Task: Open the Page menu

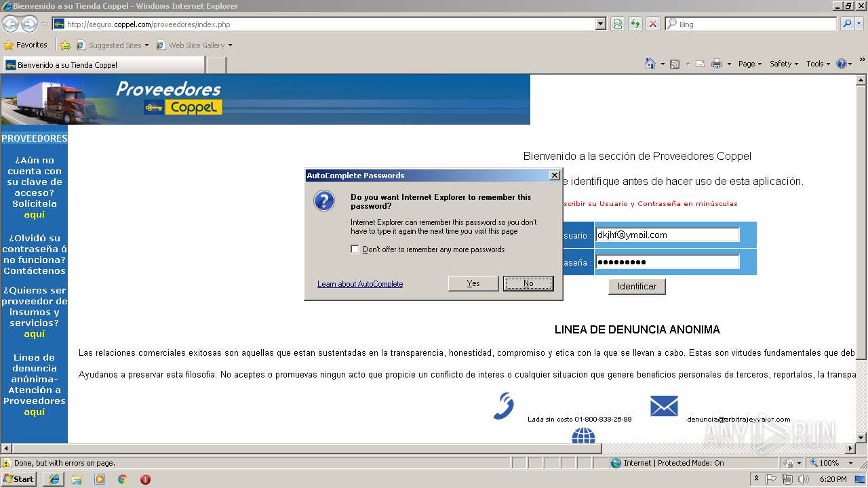Action: [750, 64]
